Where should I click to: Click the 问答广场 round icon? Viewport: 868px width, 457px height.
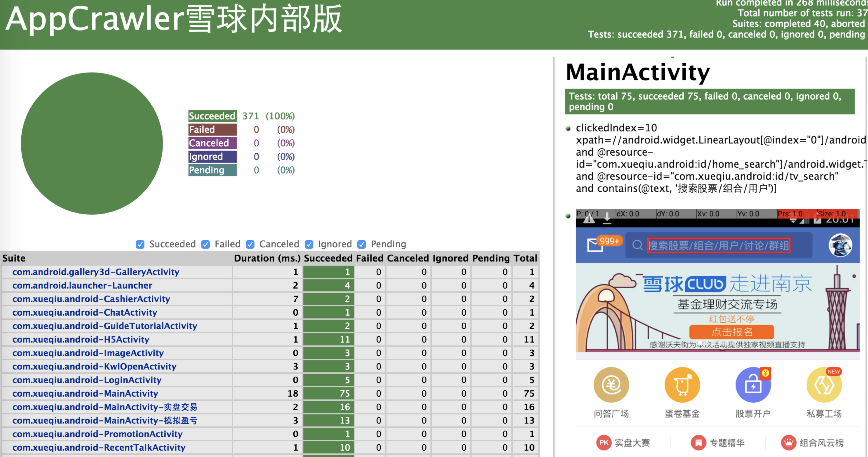click(x=611, y=385)
